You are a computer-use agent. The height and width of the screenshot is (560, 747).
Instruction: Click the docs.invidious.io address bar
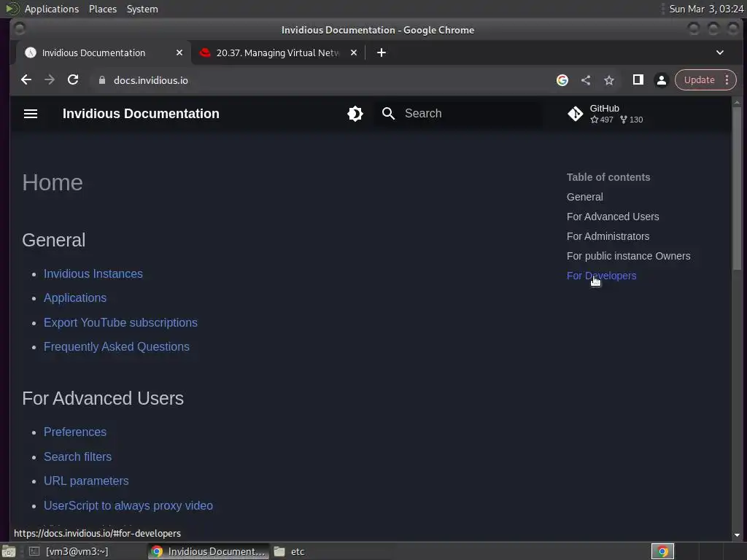click(x=150, y=80)
